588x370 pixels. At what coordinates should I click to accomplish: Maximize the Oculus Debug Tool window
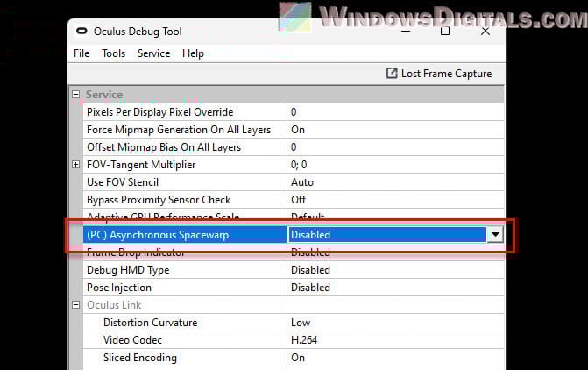[445, 31]
